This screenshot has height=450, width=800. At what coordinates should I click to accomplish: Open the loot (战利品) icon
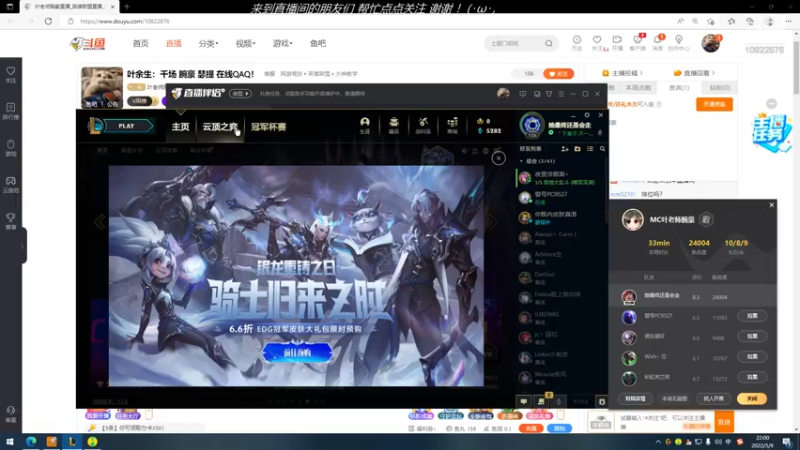tap(423, 126)
